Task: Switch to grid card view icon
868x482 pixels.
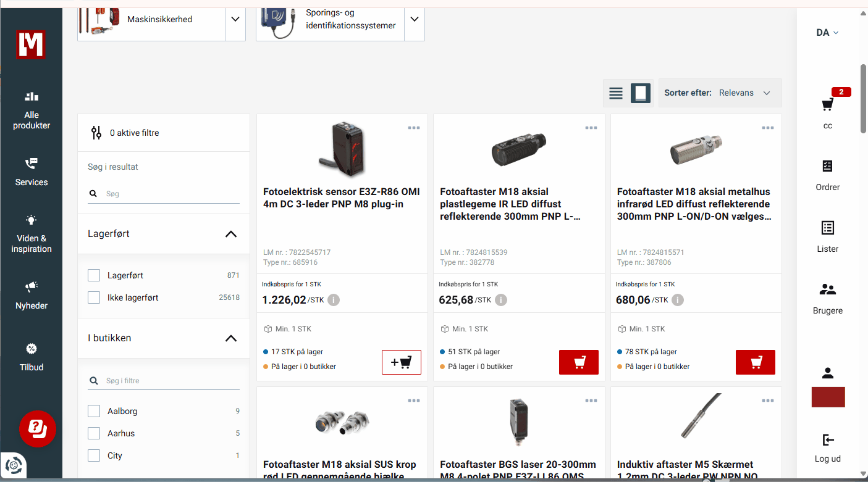Action: click(641, 93)
